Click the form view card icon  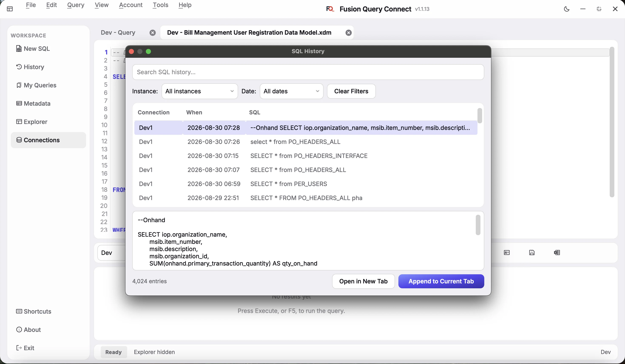[507, 253]
